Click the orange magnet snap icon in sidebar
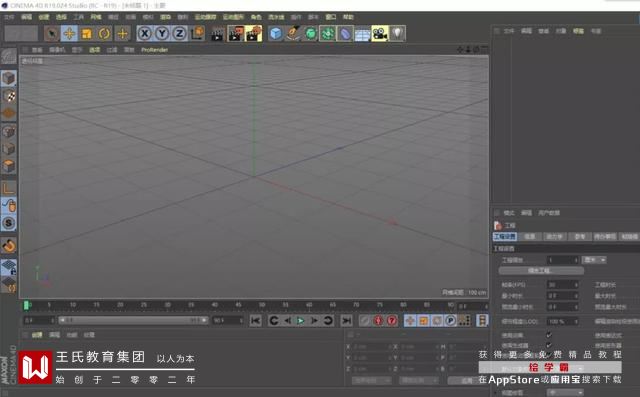The width and height of the screenshot is (640, 397). point(9,246)
